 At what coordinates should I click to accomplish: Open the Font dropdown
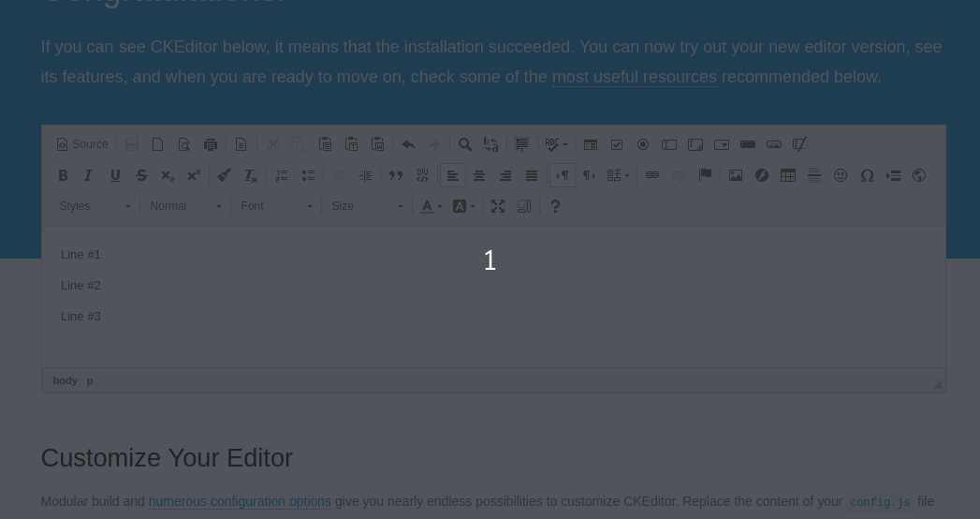pos(276,206)
